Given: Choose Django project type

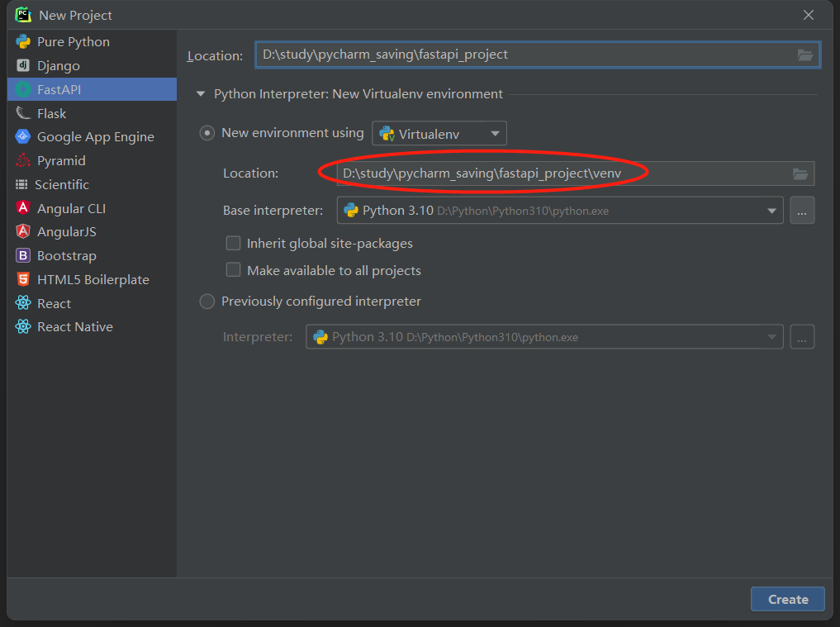Looking at the screenshot, I should (x=92, y=65).
